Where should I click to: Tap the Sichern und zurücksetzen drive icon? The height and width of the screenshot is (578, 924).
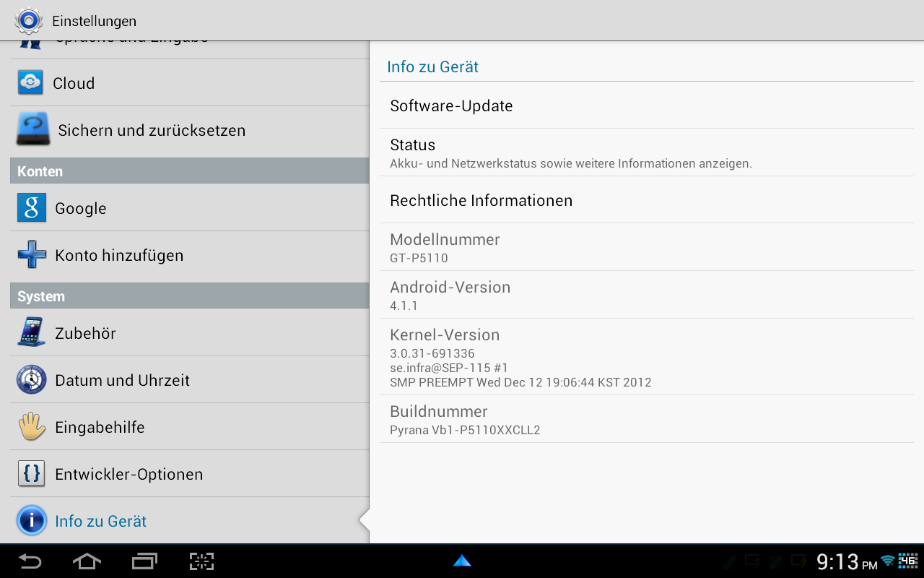coord(32,130)
